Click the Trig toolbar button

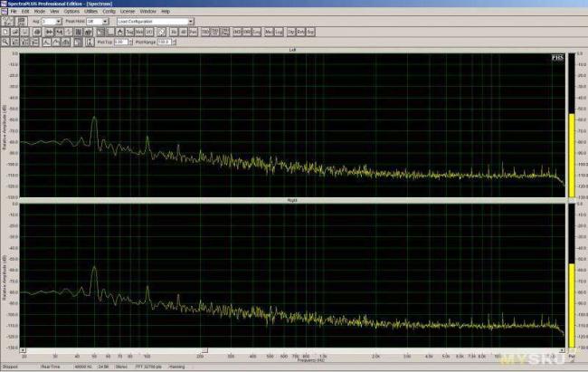click(x=129, y=33)
